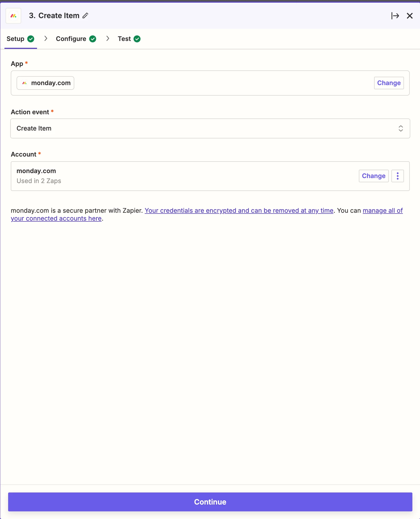Click green checkmark beside Setup
Image resolution: width=420 pixels, height=519 pixels.
pos(31,39)
